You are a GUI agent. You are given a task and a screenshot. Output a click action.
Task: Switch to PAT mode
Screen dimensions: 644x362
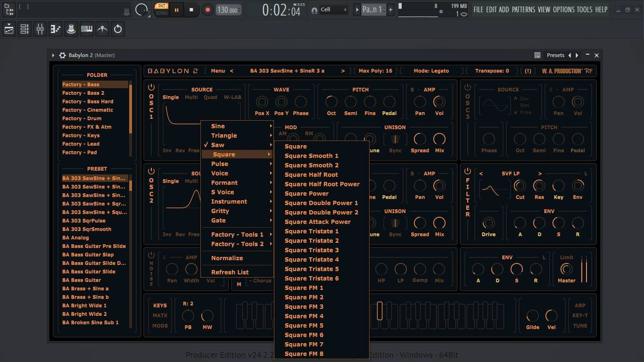tap(162, 6)
